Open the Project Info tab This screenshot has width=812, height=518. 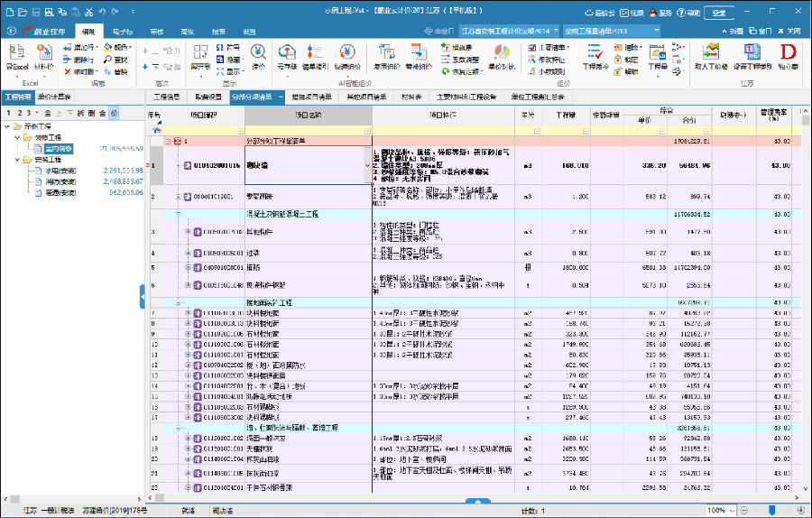pyautogui.click(x=167, y=96)
